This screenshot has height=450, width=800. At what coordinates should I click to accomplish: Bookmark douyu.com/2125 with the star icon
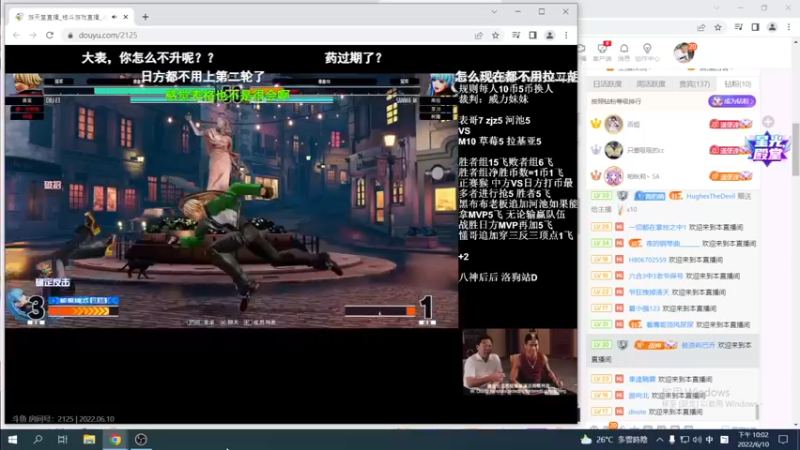tap(495, 35)
